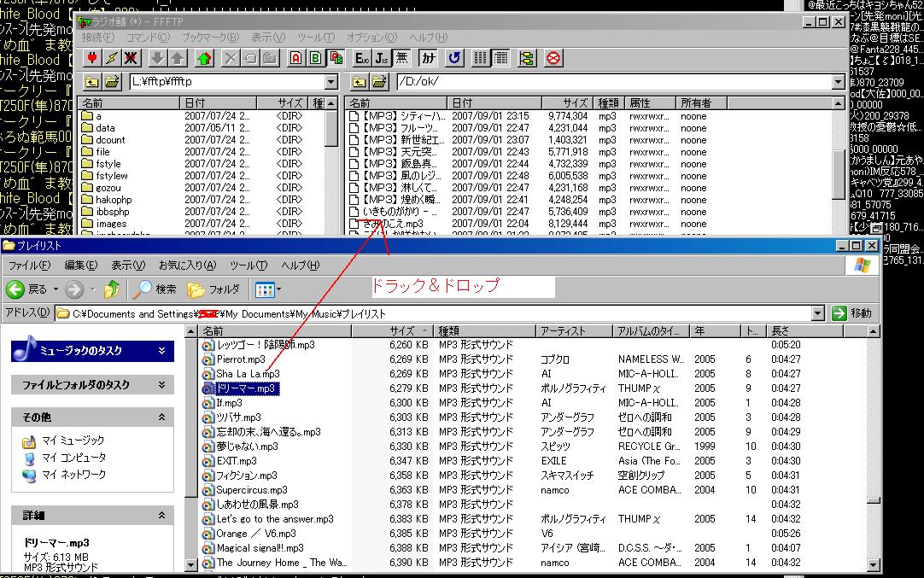Screen dimensions: 924x578
Task: Click the FFFTP connect plug icon
Action: (x=92, y=58)
